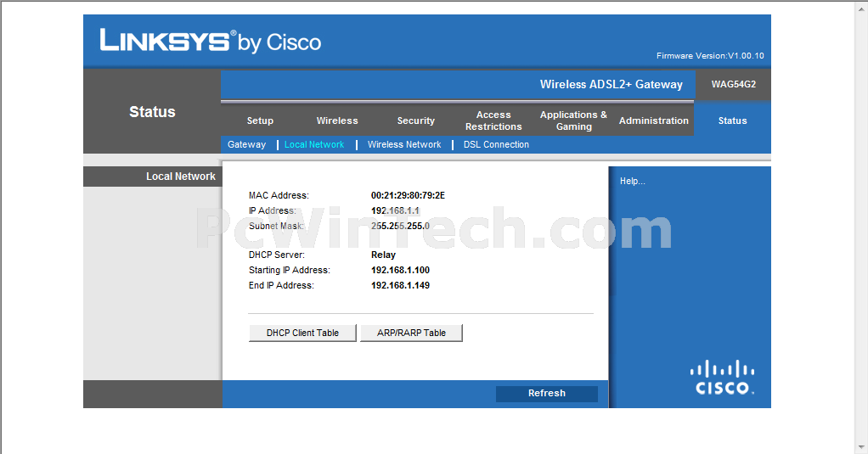This screenshot has height=454, width=868.
Task: Open the Administration tab
Action: click(653, 121)
